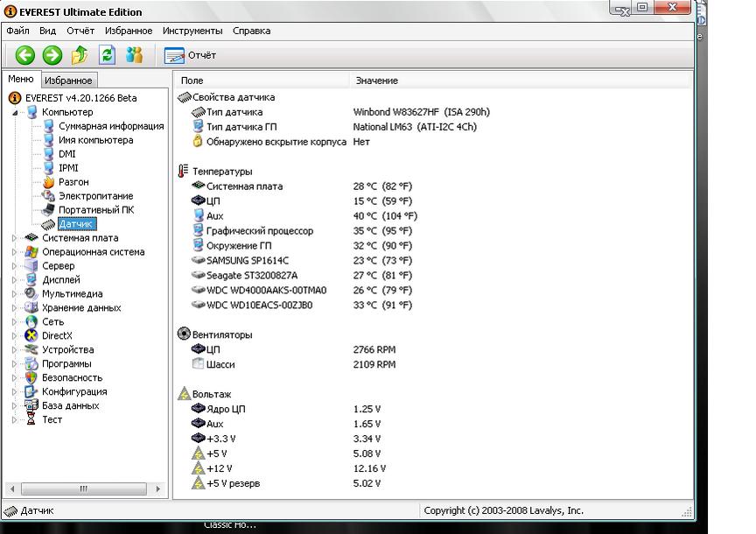The image size is (756, 534).
Task: Click the Отчёт report button in the toolbar
Action: [x=191, y=55]
